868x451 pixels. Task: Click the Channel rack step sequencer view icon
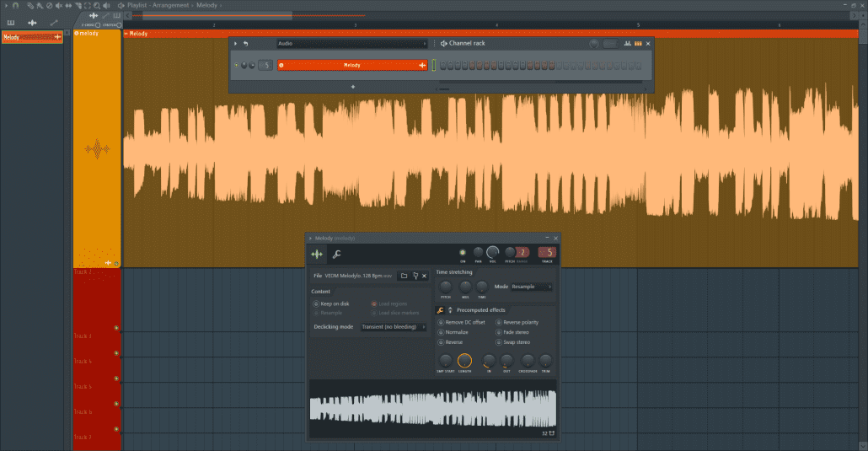(638, 44)
